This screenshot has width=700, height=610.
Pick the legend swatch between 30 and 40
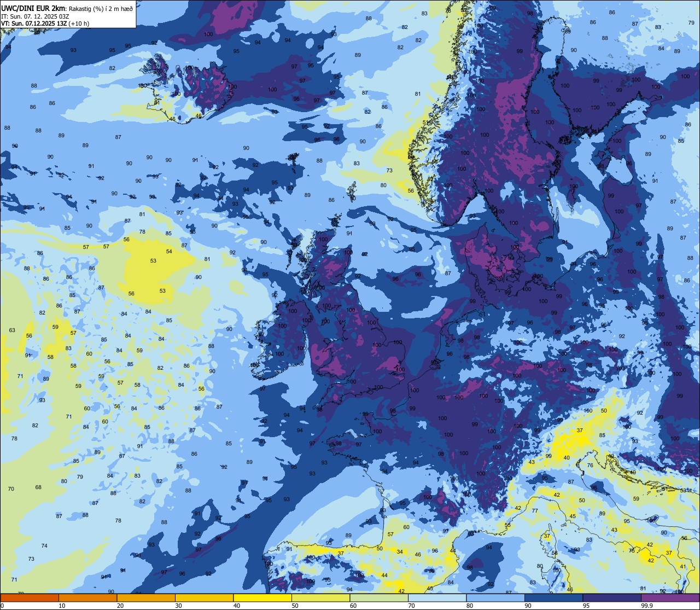204,597
